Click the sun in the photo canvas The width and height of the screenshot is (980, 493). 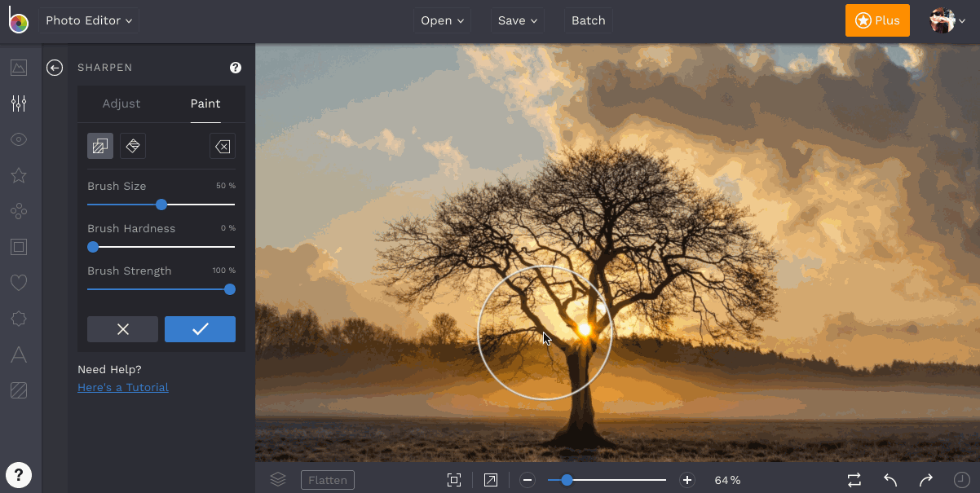click(x=584, y=329)
